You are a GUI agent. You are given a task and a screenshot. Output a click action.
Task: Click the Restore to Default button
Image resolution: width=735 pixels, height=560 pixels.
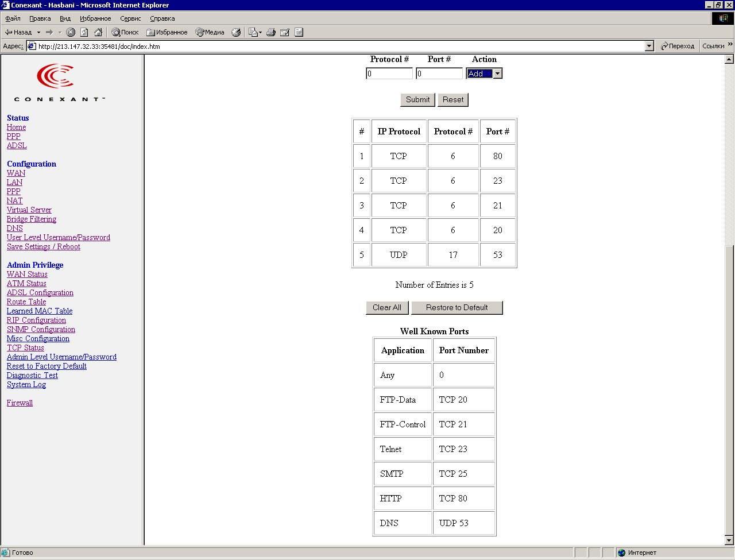[x=457, y=307]
